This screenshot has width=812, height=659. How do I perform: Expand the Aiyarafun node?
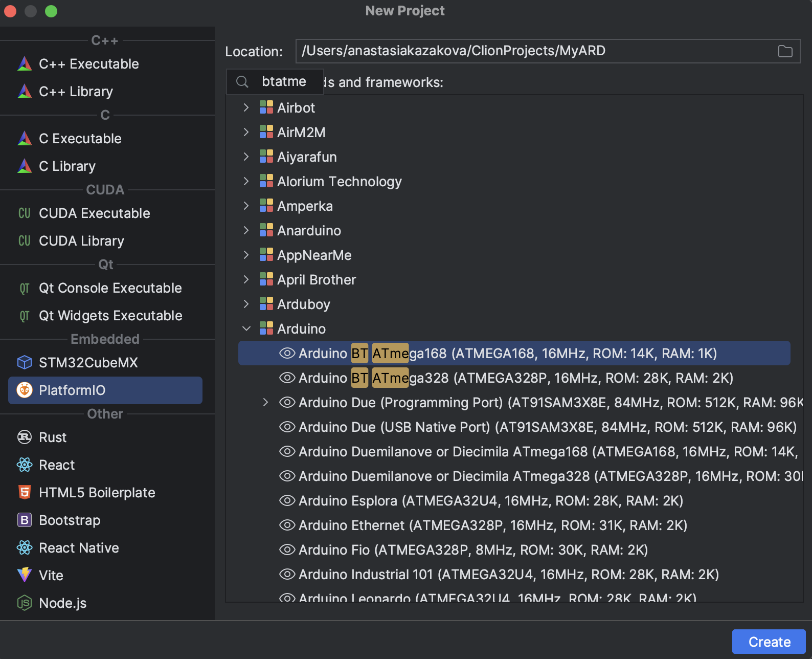(x=246, y=157)
